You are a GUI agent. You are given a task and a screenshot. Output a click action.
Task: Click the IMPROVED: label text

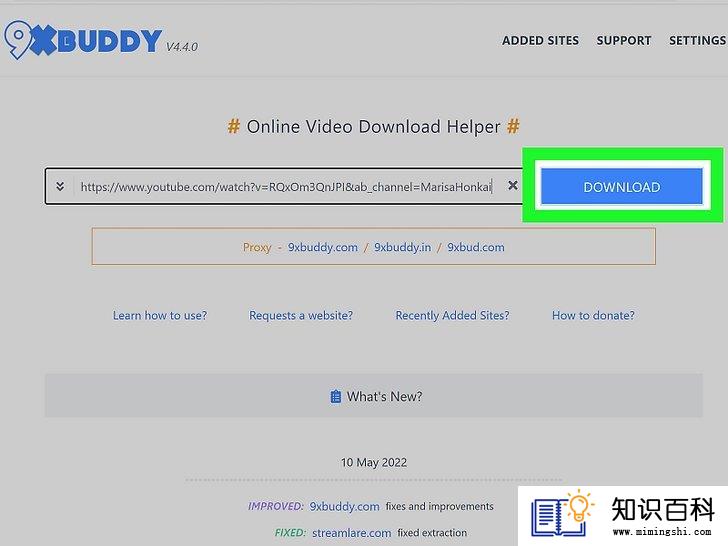click(x=276, y=506)
